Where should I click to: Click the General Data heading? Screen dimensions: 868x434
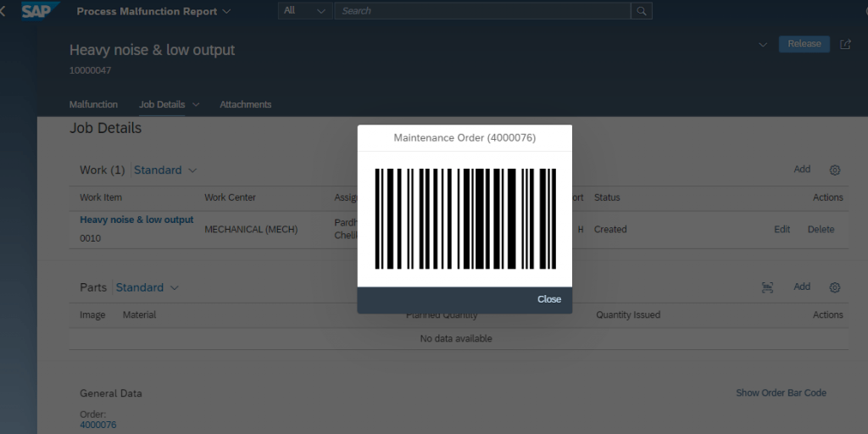pos(111,393)
